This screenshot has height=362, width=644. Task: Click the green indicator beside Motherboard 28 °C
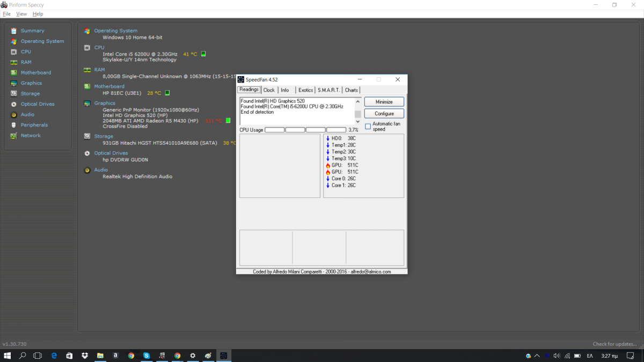[167, 93]
